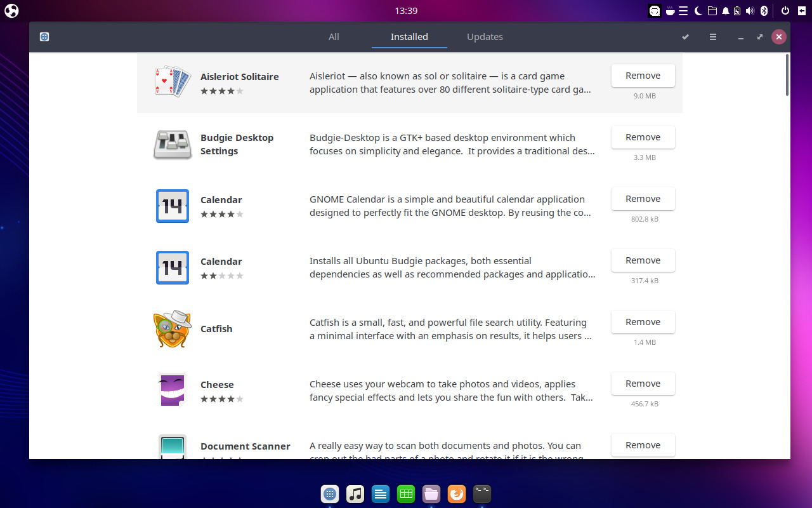Open the Budgie menu at top-left
812x508 pixels.
pyautogui.click(x=11, y=11)
